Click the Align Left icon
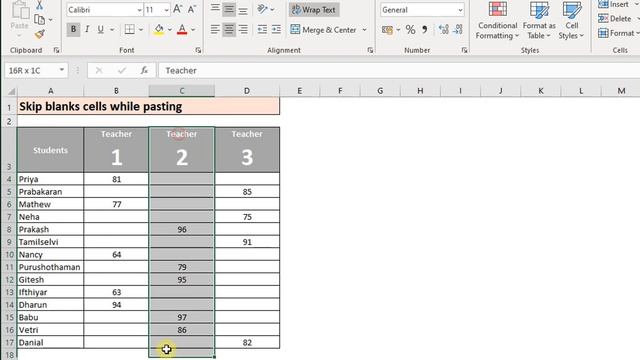Viewport: 640px width, 360px height. [x=215, y=29]
